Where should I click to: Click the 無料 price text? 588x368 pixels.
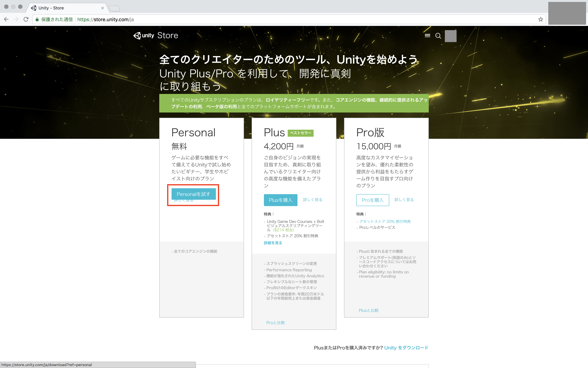(x=179, y=146)
